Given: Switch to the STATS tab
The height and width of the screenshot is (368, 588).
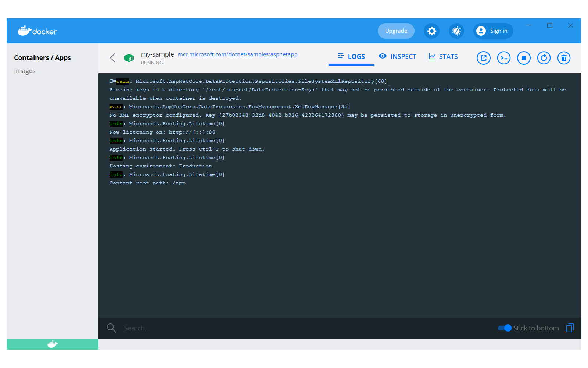Looking at the screenshot, I should (443, 56).
